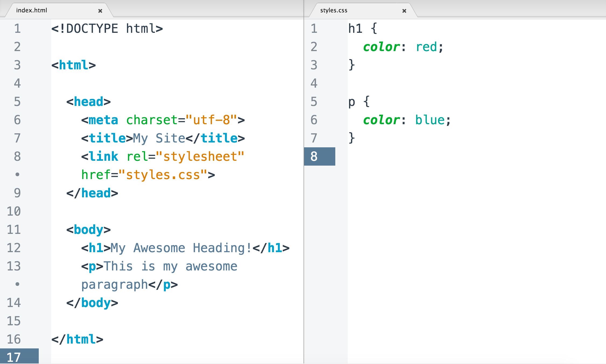The height and width of the screenshot is (364, 606).
Task: Close the styles.css tab
Action: 404,11
